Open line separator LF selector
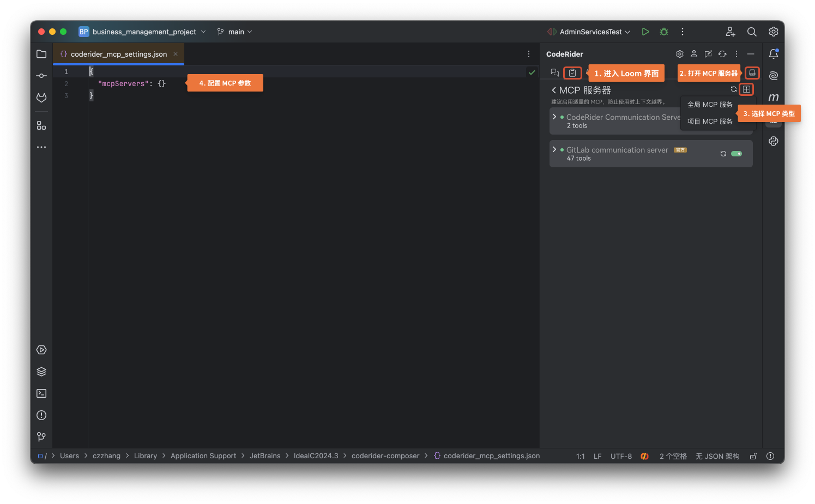The width and height of the screenshot is (815, 504). click(597, 456)
